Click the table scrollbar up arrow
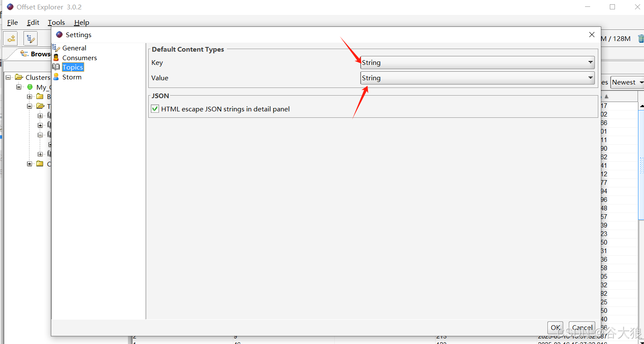644x344 pixels. coord(641,106)
